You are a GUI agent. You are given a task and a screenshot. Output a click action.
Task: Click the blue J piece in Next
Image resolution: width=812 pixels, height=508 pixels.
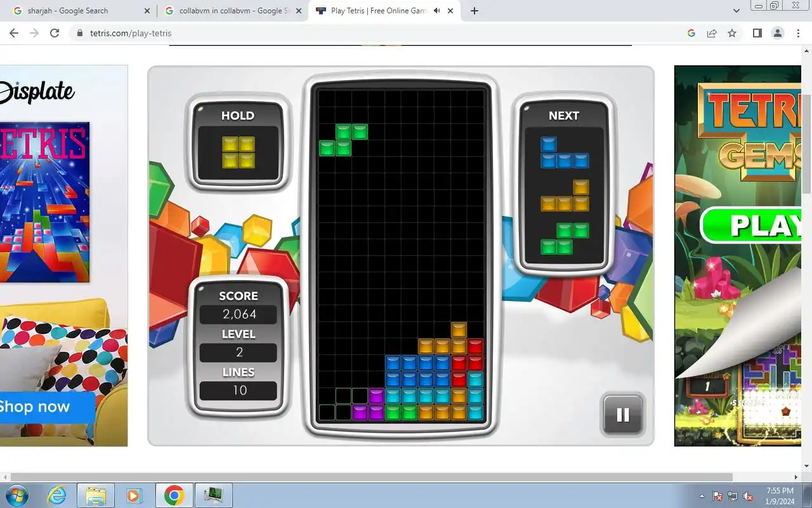[565, 152]
